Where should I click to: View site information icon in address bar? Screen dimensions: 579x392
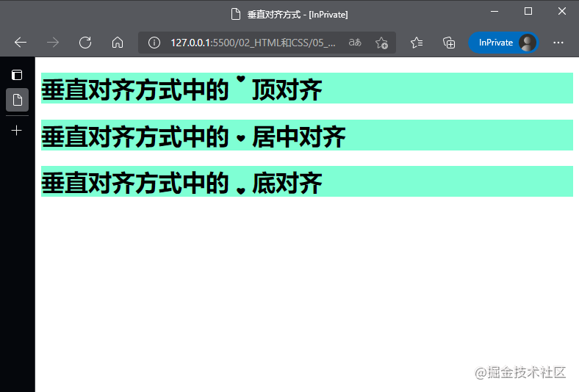(154, 43)
